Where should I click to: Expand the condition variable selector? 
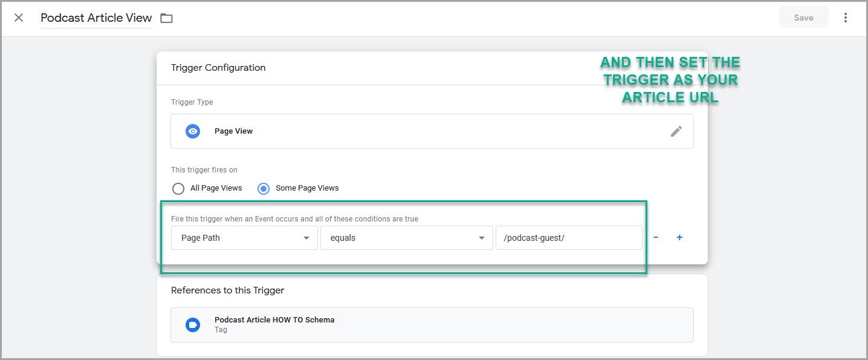point(306,237)
